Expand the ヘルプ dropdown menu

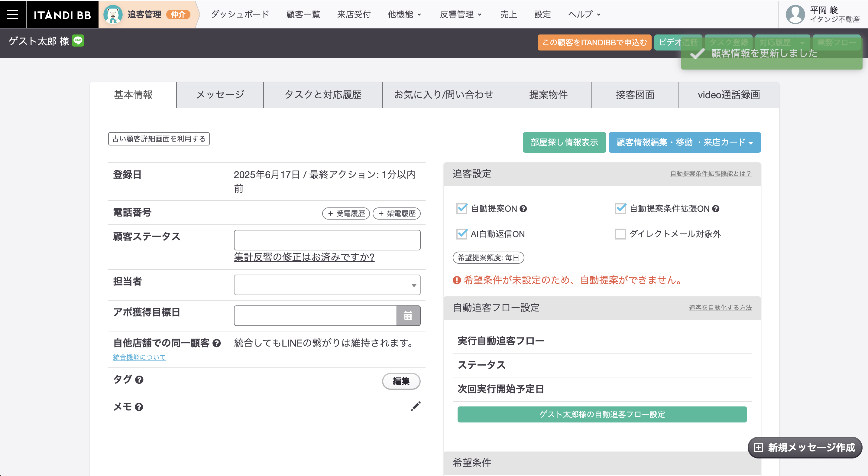point(584,15)
